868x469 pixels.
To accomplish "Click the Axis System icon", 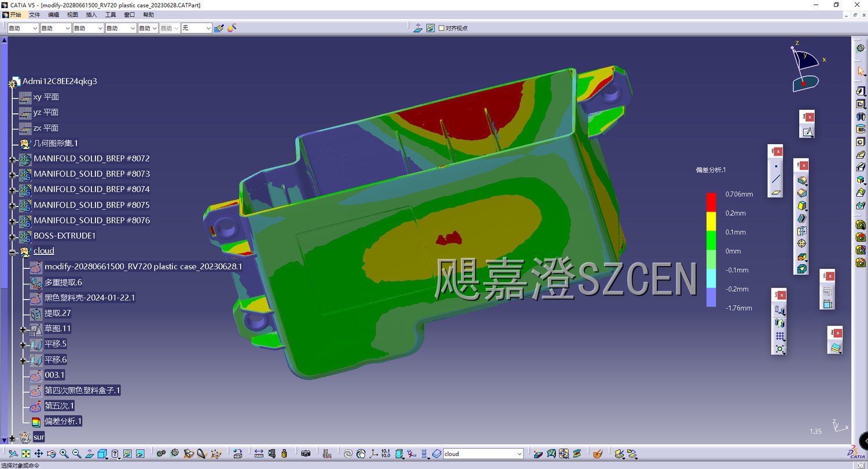I will tap(374, 454).
